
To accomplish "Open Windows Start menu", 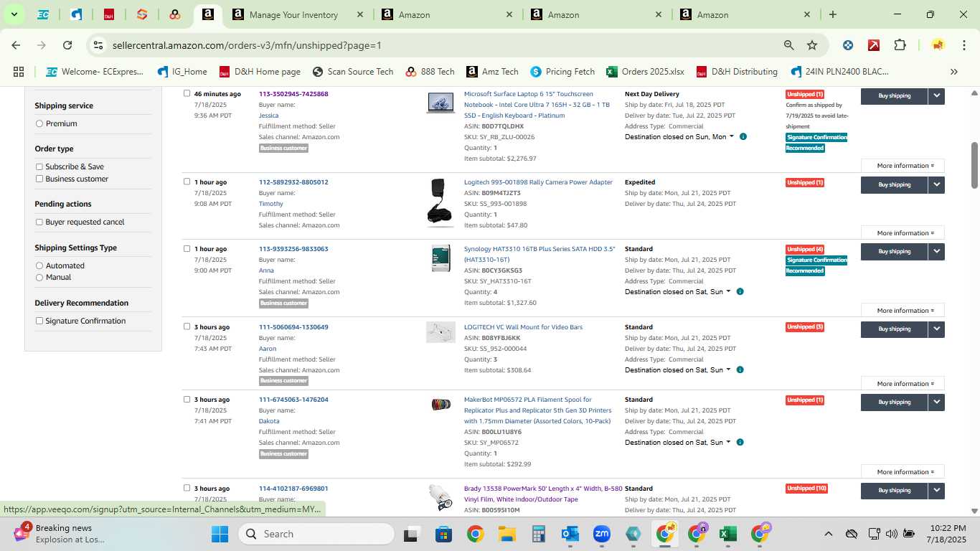I will [x=220, y=534].
